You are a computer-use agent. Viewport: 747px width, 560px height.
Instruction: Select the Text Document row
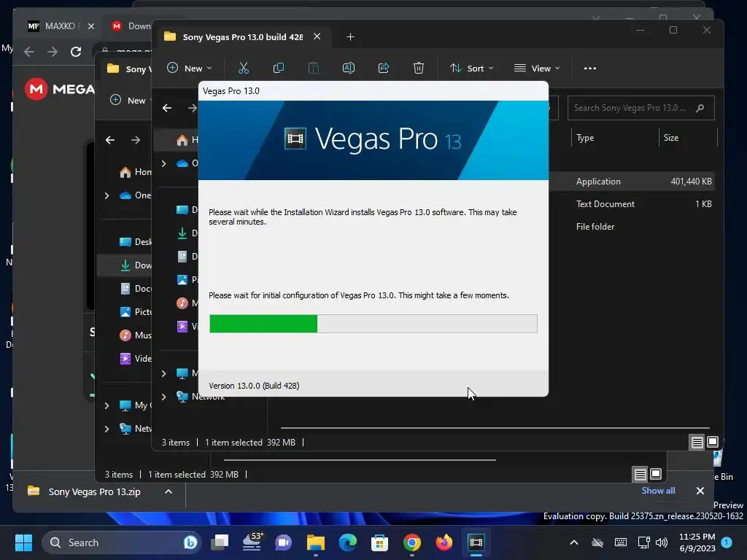click(632, 204)
